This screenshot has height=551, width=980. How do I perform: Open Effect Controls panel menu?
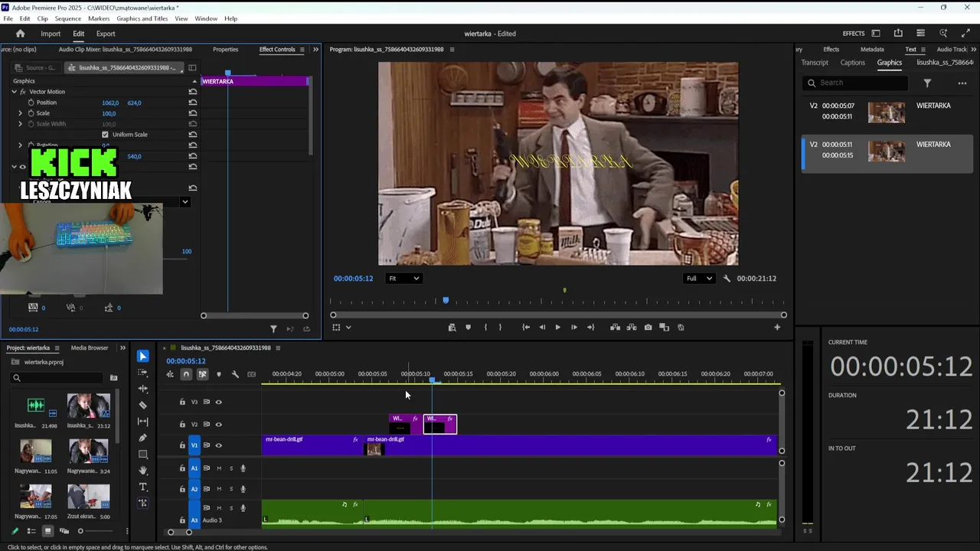pos(302,49)
